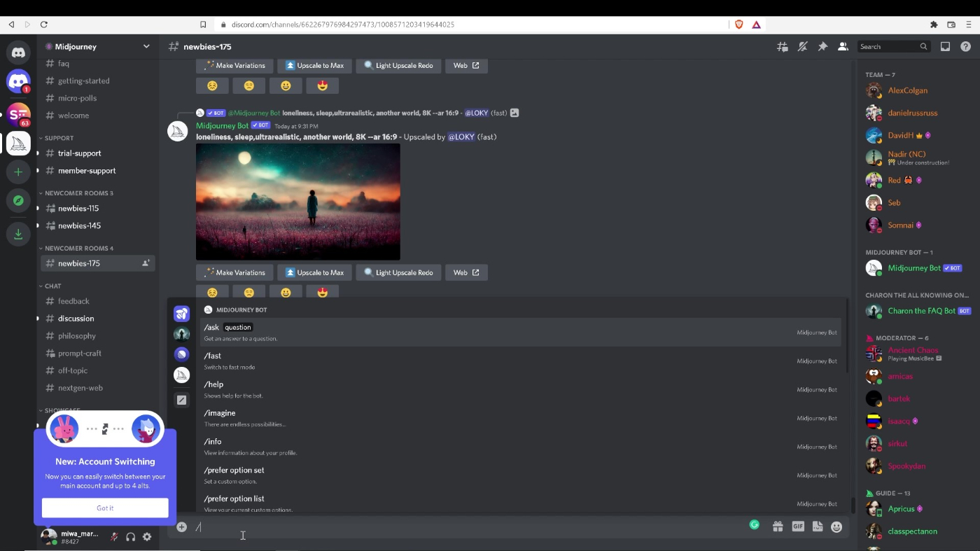Viewport: 980px width, 551px height.
Task: Open the newbies-145 channel
Action: tap(98, 225)
